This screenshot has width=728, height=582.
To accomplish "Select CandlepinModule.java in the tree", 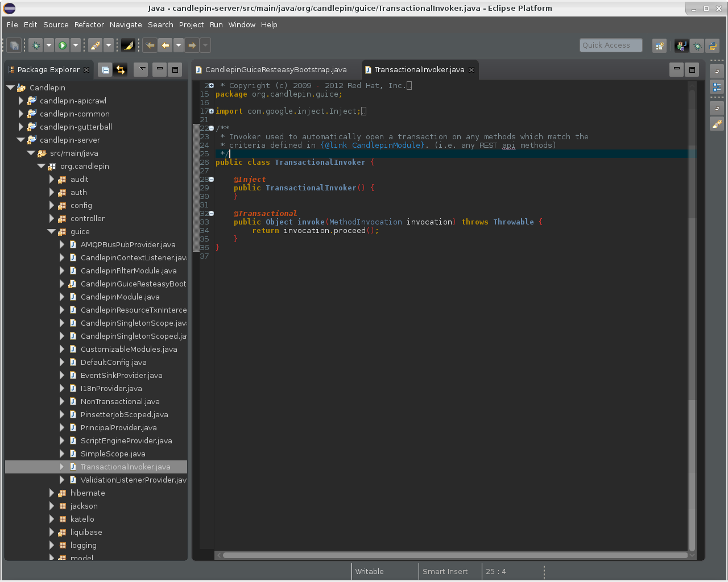I will 120,297.
